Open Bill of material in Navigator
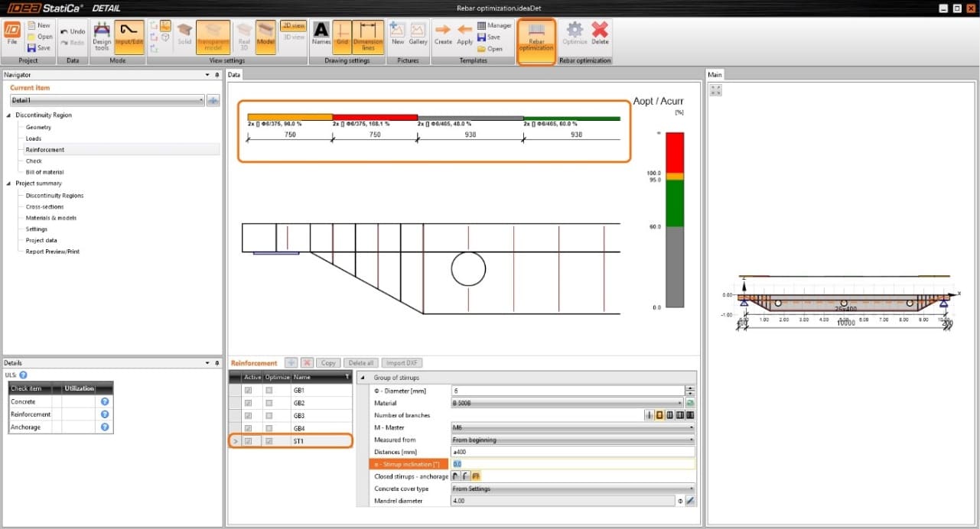This screenshot has height=529, width=980. point(45,172)
